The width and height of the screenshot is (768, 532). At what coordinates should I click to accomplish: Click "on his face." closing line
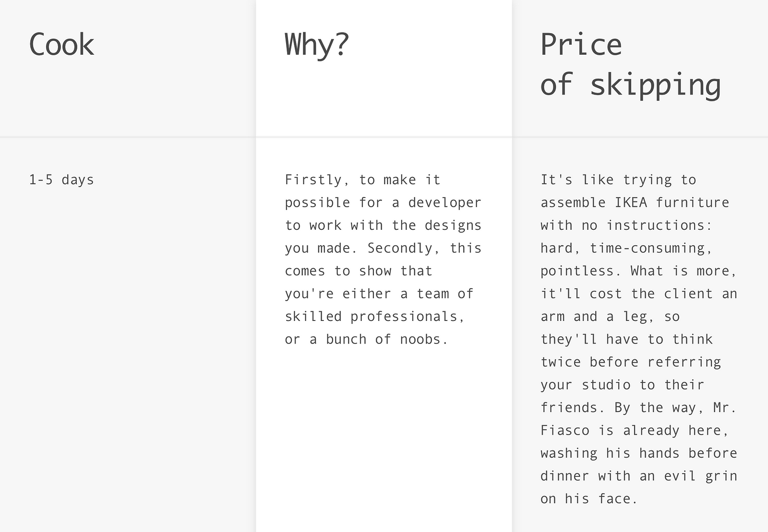pyautogui.click(x=589, y=499)
